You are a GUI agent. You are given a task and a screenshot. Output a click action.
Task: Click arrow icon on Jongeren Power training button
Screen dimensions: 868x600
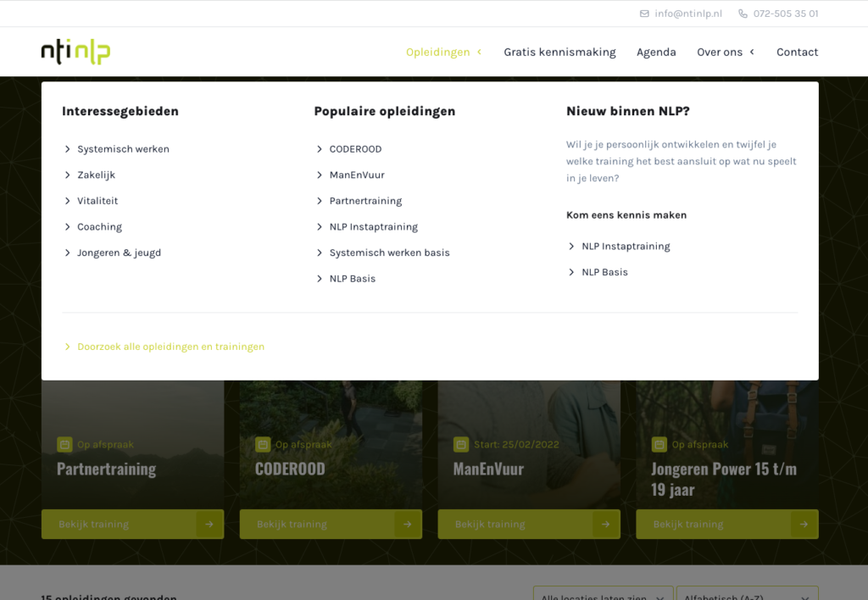click(804, 525)
